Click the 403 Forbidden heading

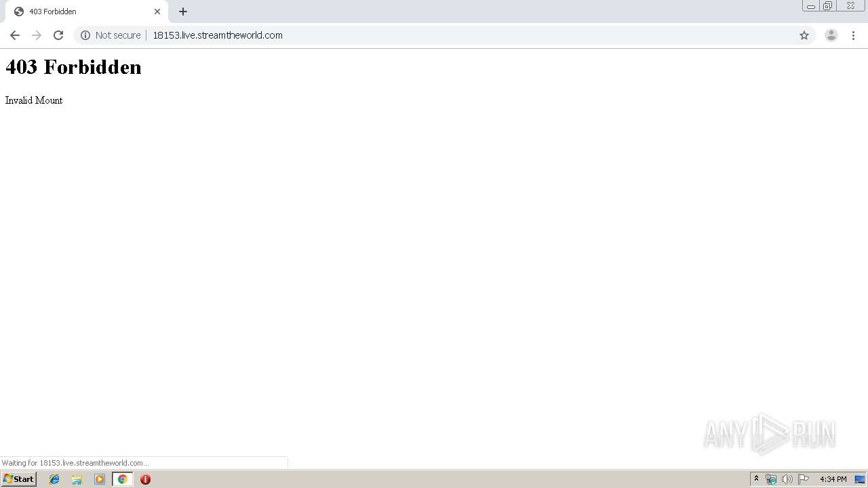click(73, 67)
